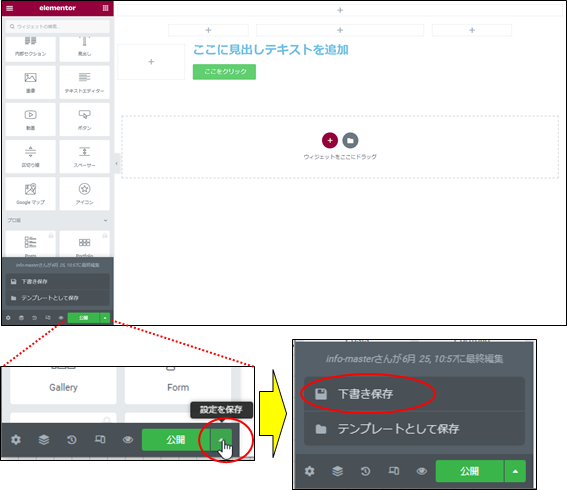Click the widget search field
Viewport: 567px width, 490px height.
(x=58, y=26)
